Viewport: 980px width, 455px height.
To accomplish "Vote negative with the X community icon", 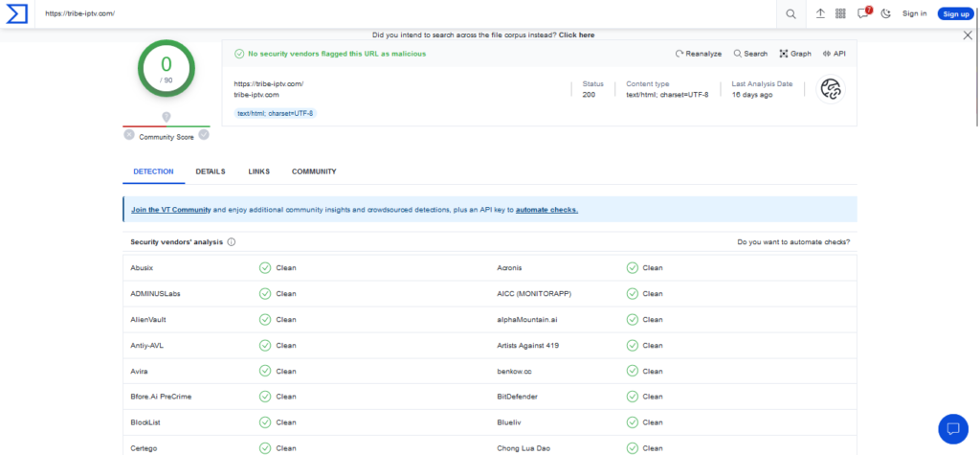I will pyautogui.click(x=129, y=134).
